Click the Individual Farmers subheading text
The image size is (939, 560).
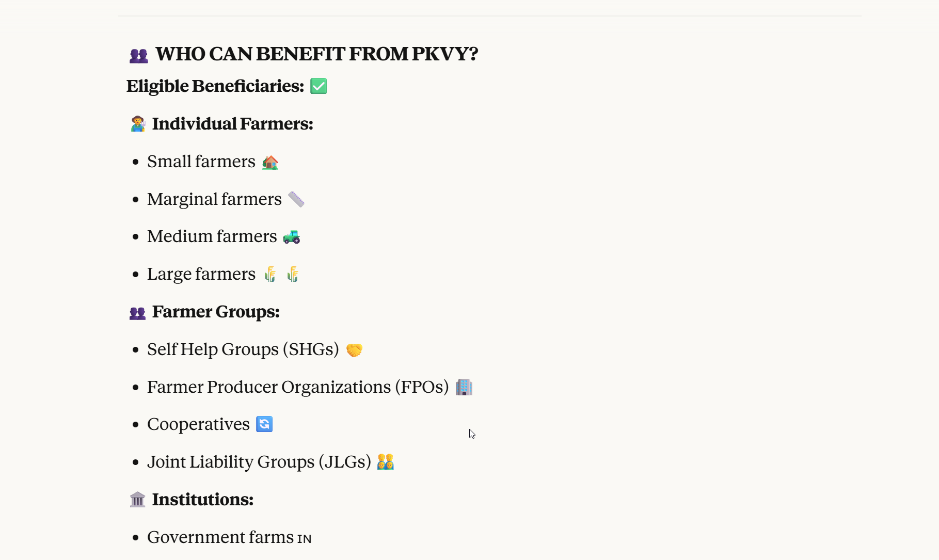point(232,124)
